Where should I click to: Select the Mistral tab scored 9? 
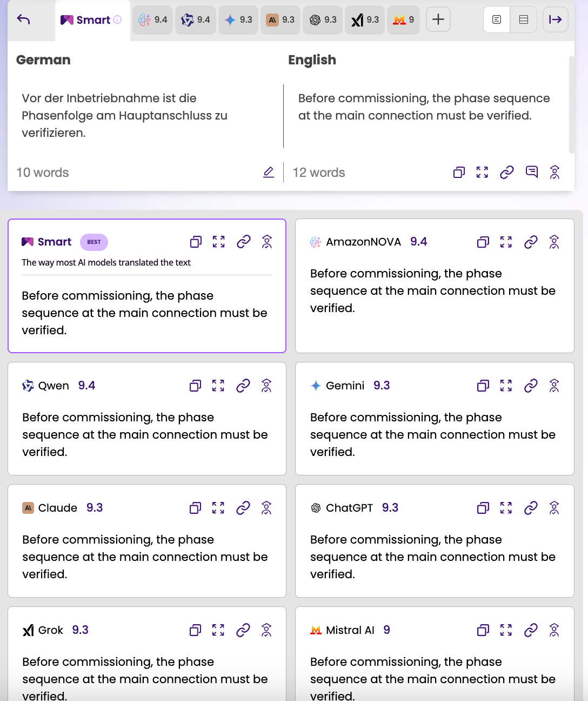[x=403, y=20]
